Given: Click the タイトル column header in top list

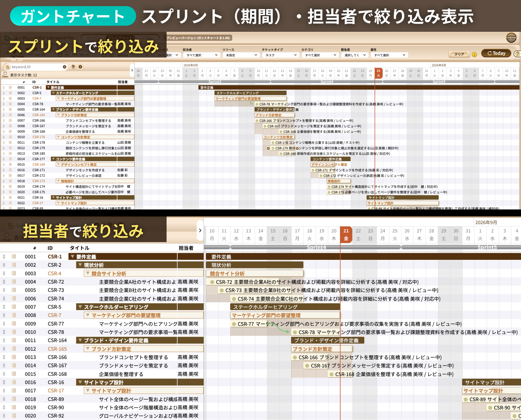Looking at the screenshot, I should pyautogui.click(x=53, y=82).
